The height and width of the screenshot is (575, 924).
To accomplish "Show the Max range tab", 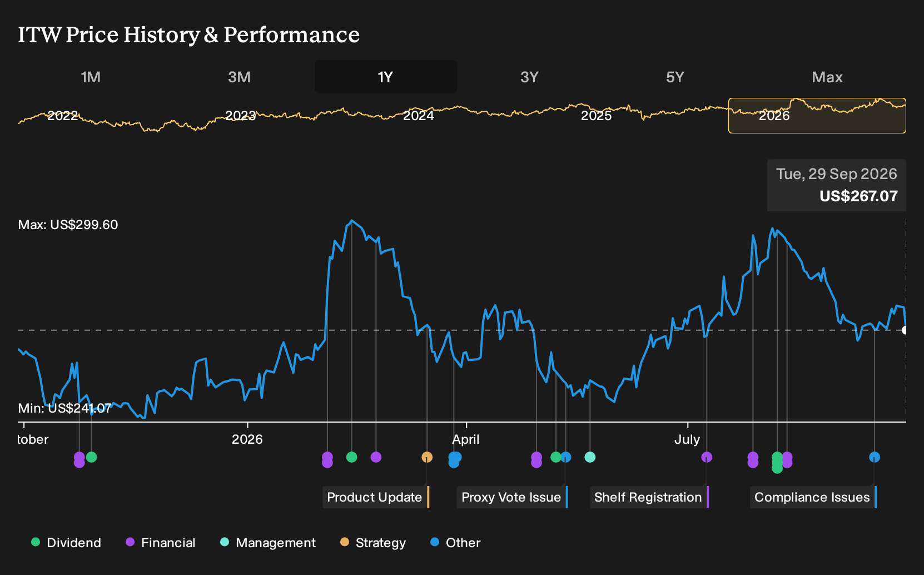I will pos(827,77).
